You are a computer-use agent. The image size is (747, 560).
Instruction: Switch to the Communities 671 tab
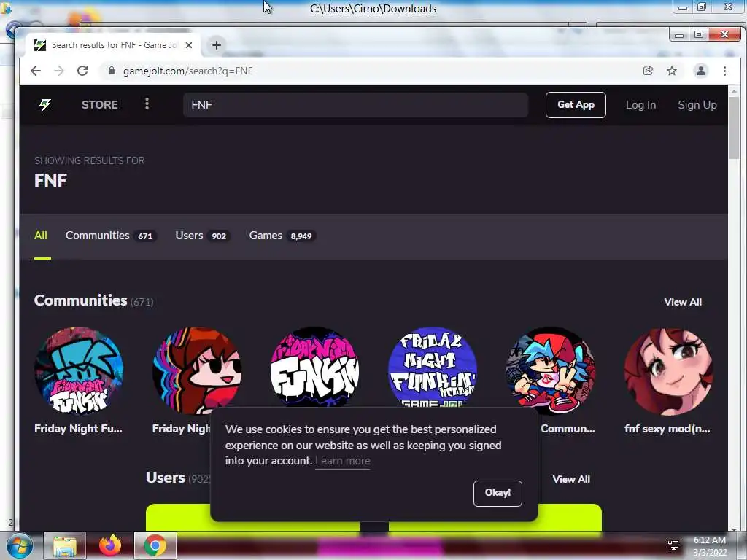(111, 236)
